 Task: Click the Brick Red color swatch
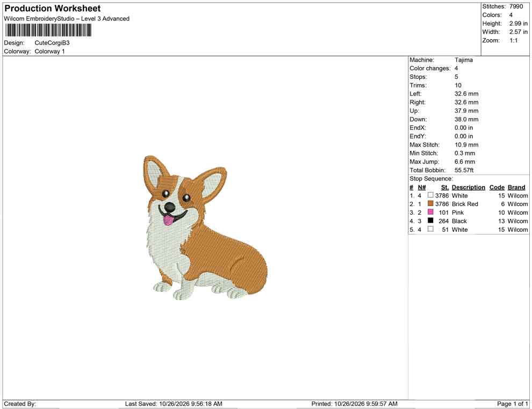point(430,203)
